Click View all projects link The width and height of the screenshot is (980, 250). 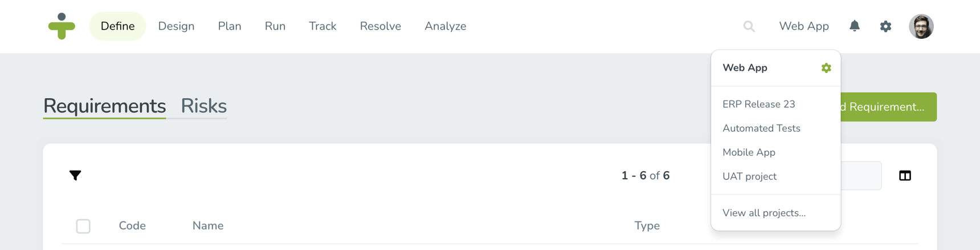[x=763, y=213]
